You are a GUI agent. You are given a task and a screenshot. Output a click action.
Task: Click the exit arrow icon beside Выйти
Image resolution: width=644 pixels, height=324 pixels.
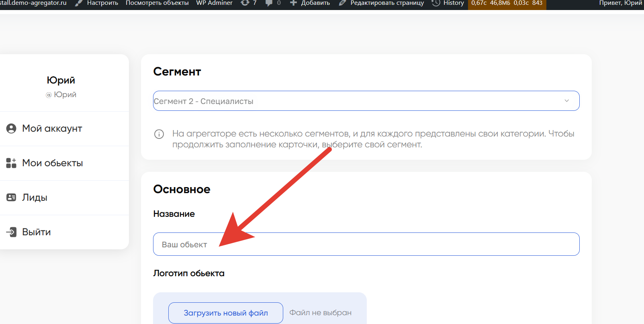11,232
